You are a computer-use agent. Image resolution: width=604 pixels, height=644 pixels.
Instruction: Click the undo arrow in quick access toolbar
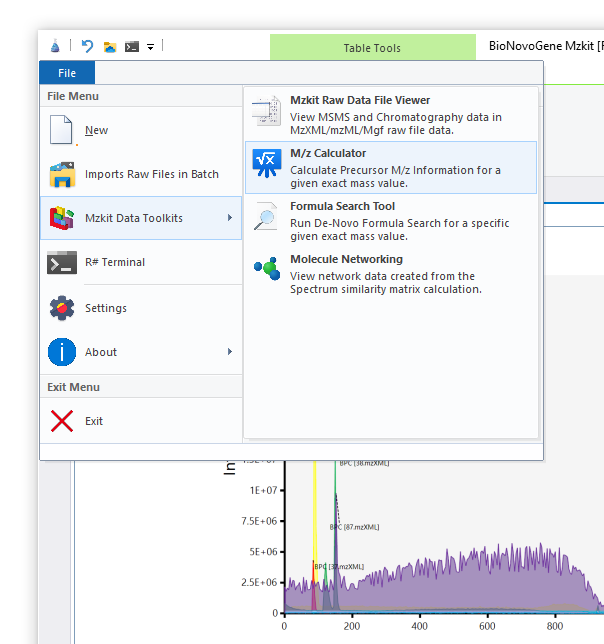click(87, 46)
